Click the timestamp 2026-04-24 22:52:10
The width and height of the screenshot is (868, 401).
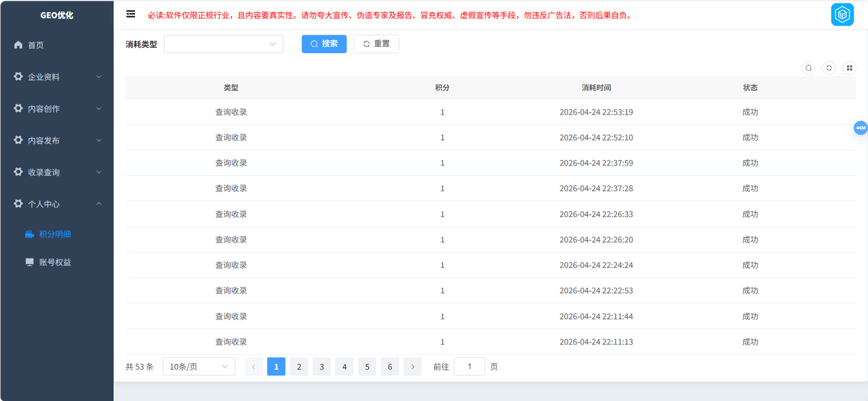click(x=596, y=138)
